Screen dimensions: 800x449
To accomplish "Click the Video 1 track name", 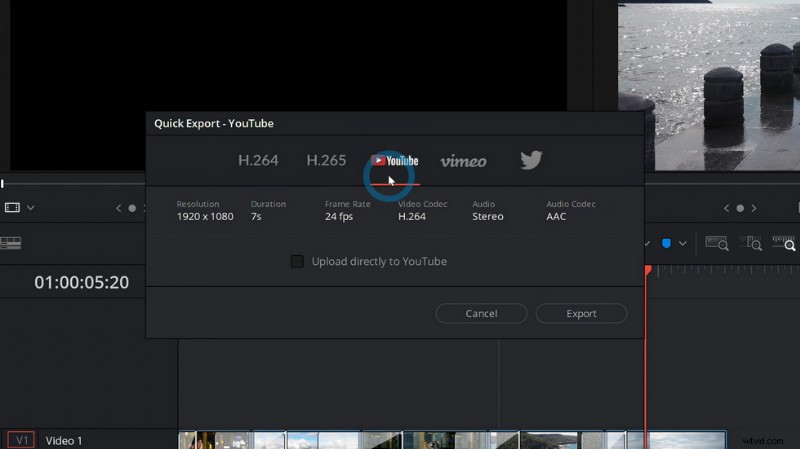I will click(x=64, y=440).
